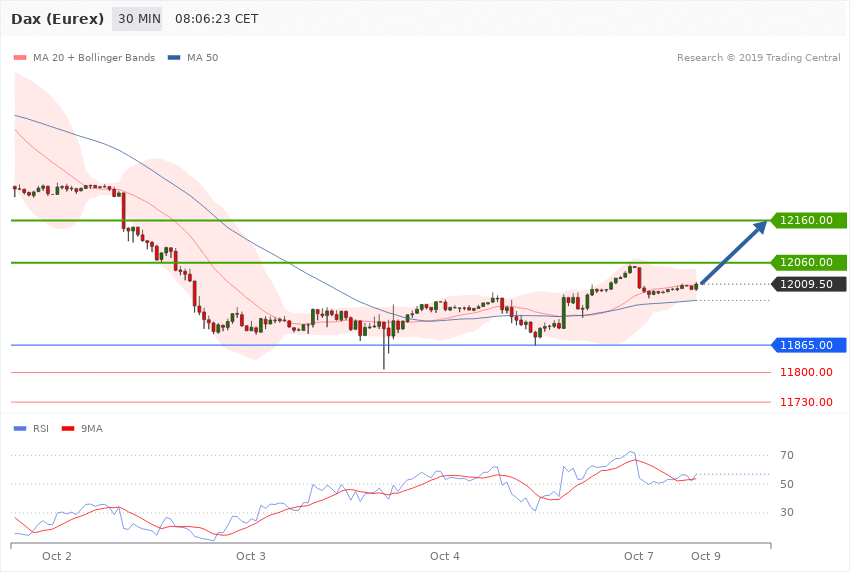The height and width of the screenshot is (576, 850).
Task: Click the RSI 30 level label
Action: pyautogui.click(x=787, y=512)
